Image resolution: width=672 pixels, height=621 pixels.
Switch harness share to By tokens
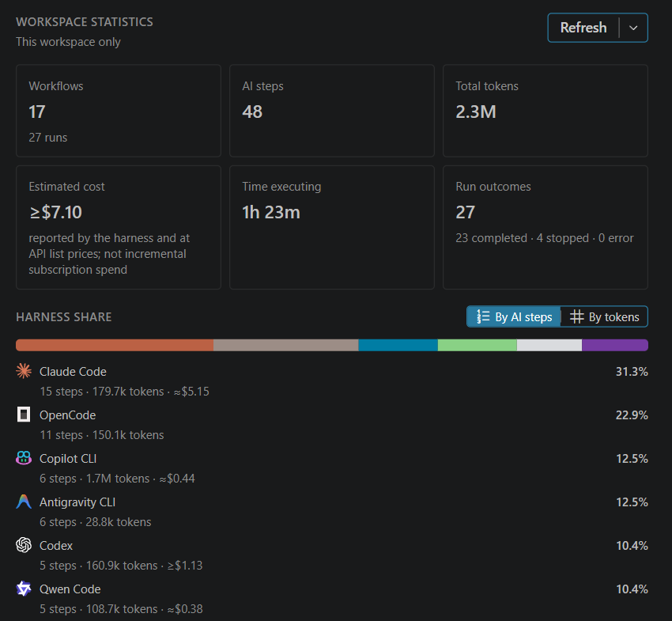pyautogui.click(x=604, y=316)
